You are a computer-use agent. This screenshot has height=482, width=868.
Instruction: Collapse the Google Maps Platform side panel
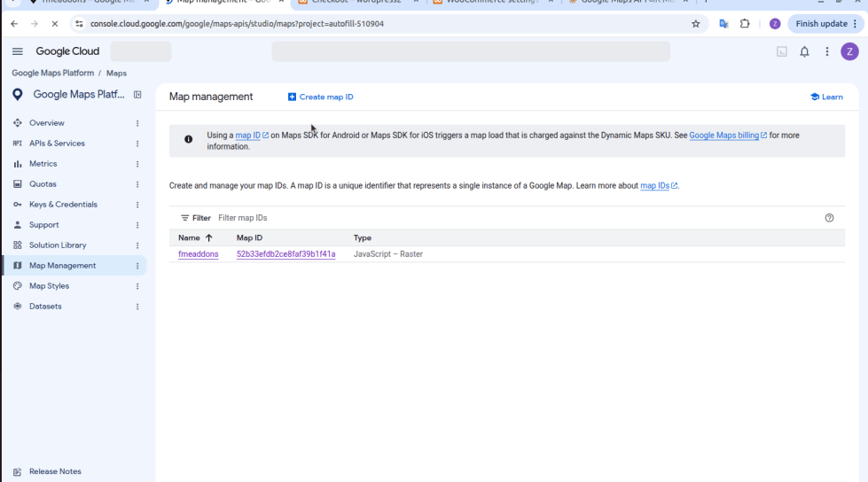coord(137,95)
